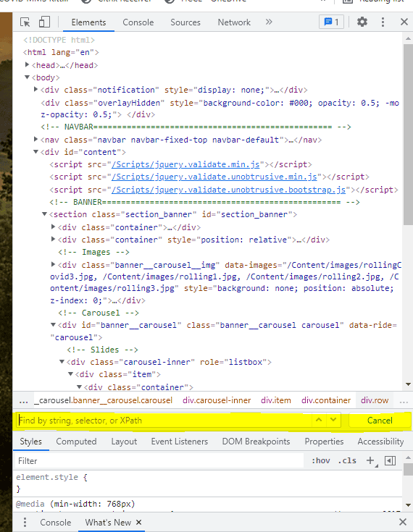The width and height of the screenshot is (413, 532).
Task: Expand the head element node
Action: pos(28,64)
